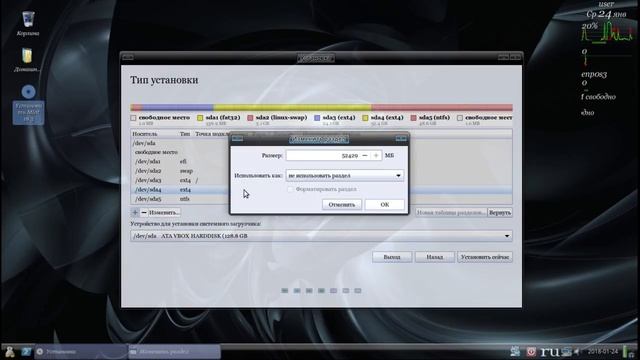640x360 pixels.
Task: Click the sda5 (ntfs) red legend swatch
Action: tap(413, 118)
